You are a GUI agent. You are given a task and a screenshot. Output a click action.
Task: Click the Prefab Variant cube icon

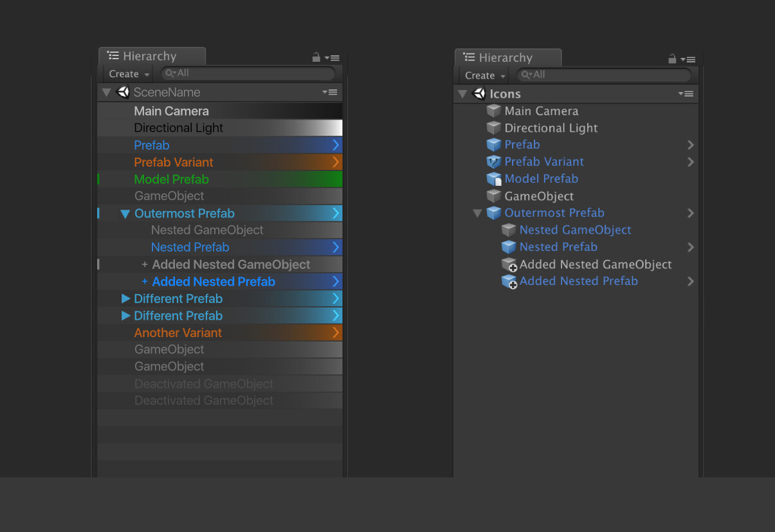(494, 161)
